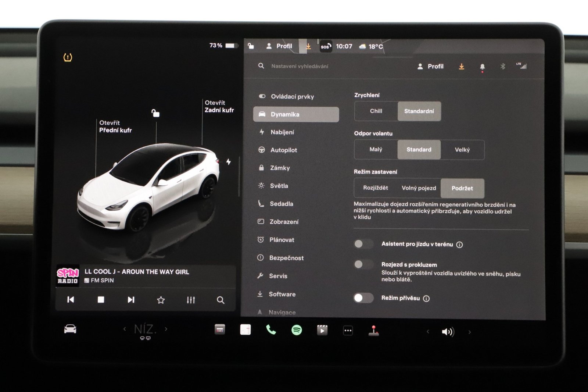
Task: Open Zobrazení settings section
Action: click(x=296, y=222)
